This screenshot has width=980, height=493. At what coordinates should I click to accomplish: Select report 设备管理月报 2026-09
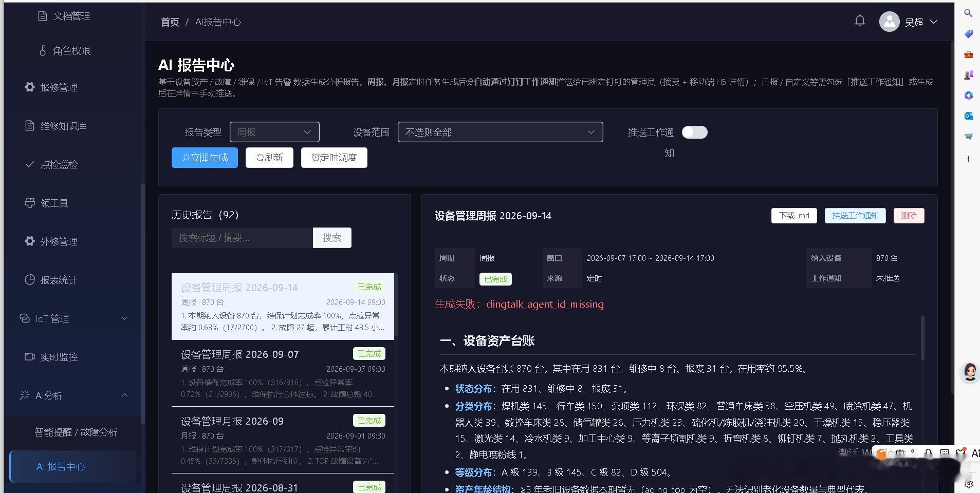pos(283,440)
